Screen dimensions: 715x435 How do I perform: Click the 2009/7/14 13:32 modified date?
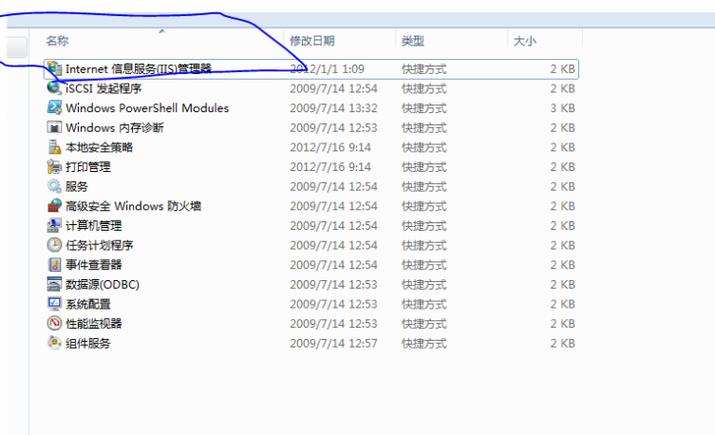pos(334,108)
